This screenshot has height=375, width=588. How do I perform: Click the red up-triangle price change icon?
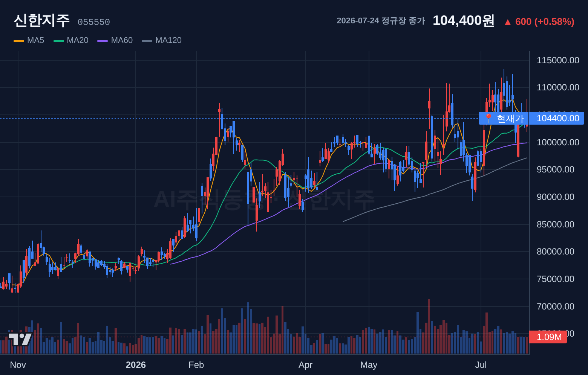point(508,22)
